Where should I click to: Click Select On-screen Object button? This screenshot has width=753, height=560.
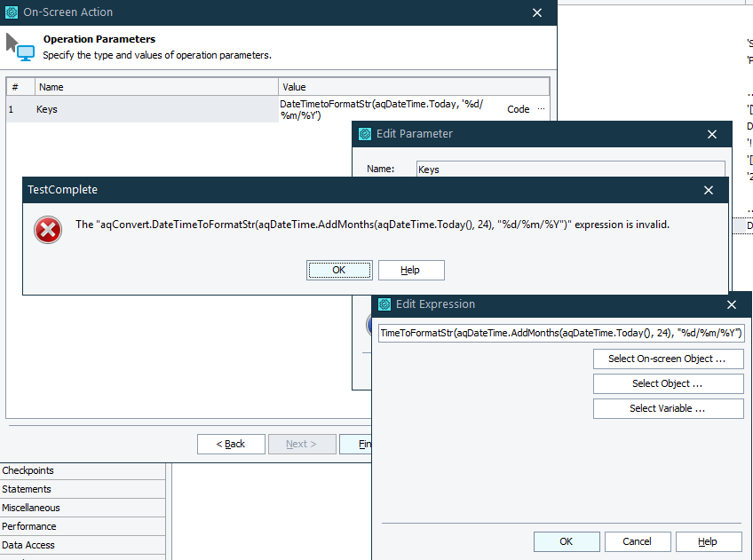[668, 359]
